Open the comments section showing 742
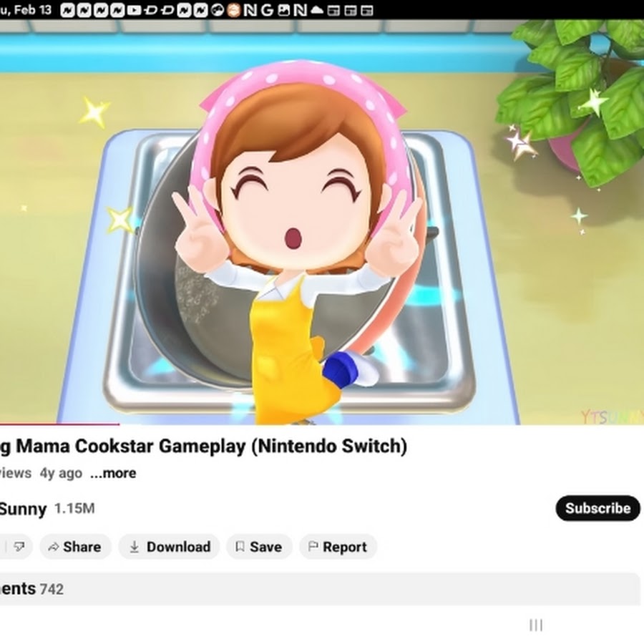The width and height of the screenshot is (644, 644). (x=320, y=589)
